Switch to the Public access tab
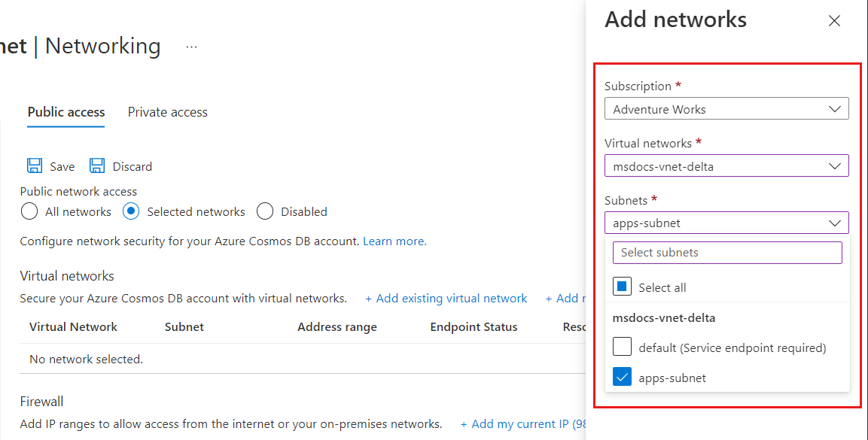 coord(65,111)
